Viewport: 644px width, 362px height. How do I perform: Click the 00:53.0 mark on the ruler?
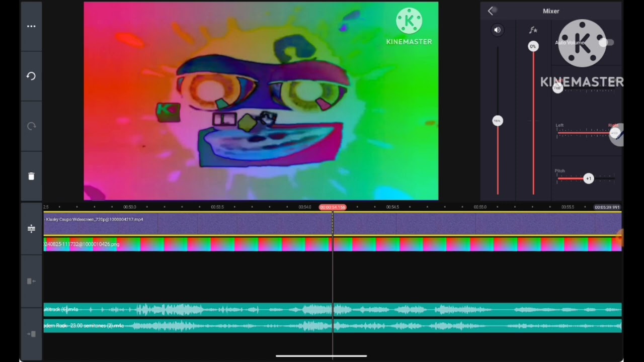click(130, 207)
